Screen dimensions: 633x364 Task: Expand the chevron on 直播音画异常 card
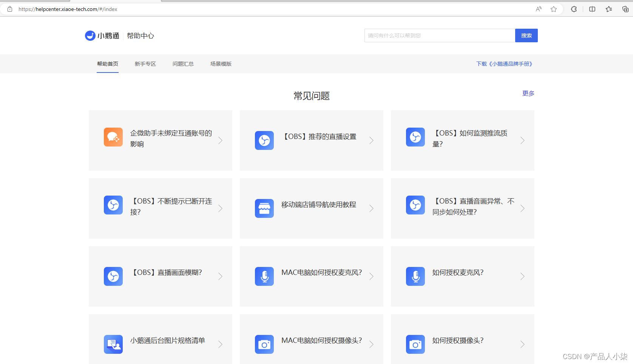(x=523, y=208)
